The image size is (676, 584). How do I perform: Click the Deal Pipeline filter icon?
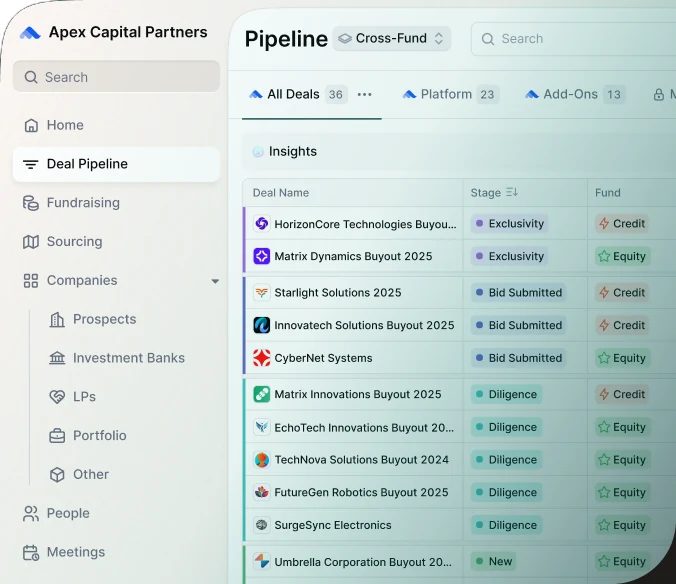(30, 164)
